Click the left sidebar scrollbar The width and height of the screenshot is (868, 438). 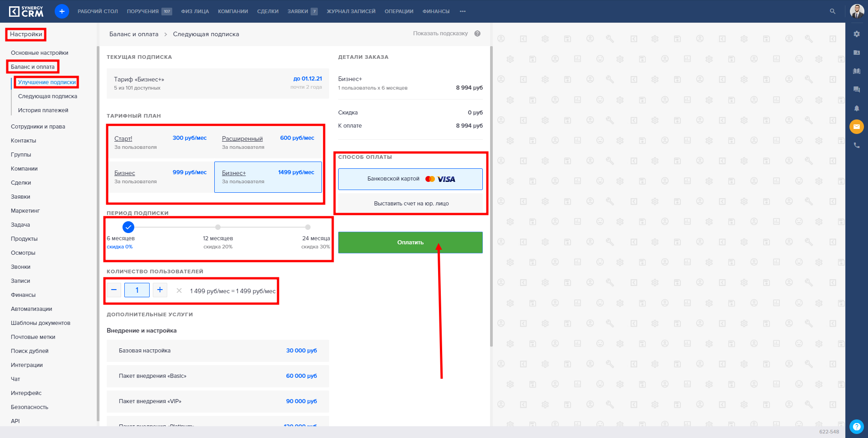click(x=98, y=233)
